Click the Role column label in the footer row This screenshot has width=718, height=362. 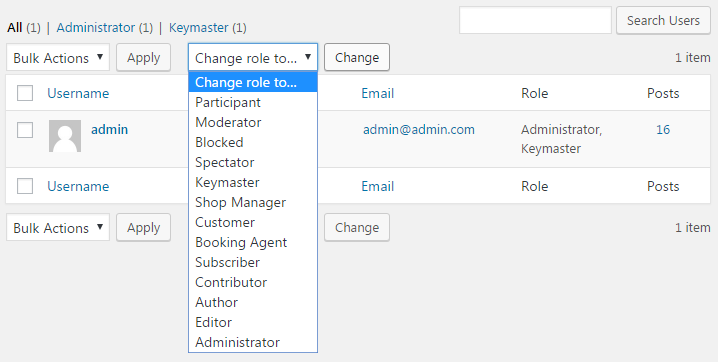[x=534, y=186]
